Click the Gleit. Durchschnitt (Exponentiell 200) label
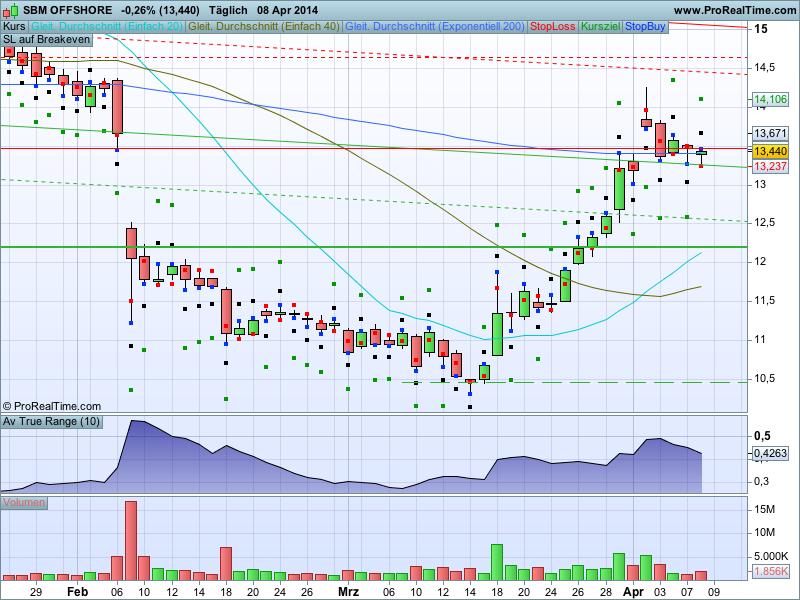Image resolution: width=800 pixels, height=600 pixels. click(x=435, y=27)
